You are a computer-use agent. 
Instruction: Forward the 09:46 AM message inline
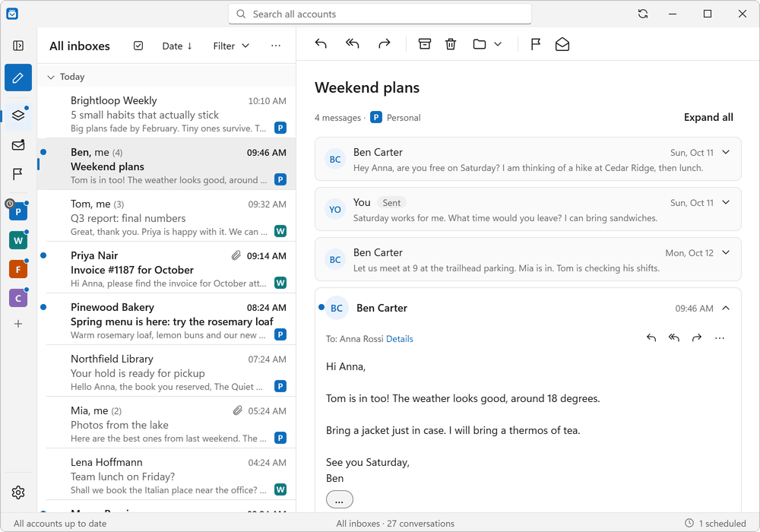[x=696, y=337]
